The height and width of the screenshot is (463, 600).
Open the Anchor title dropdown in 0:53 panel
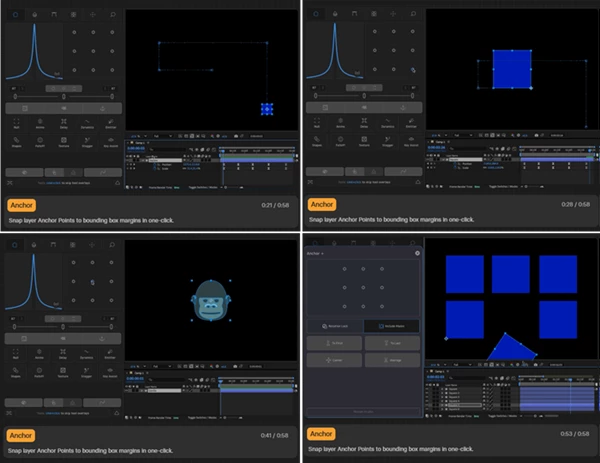pos(315,253)
